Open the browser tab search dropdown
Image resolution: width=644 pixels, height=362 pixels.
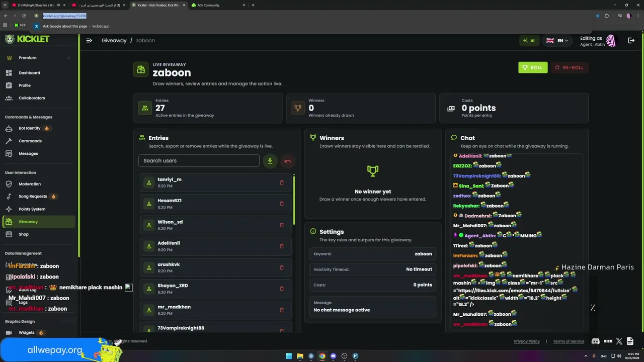click(x=5, y=5)
